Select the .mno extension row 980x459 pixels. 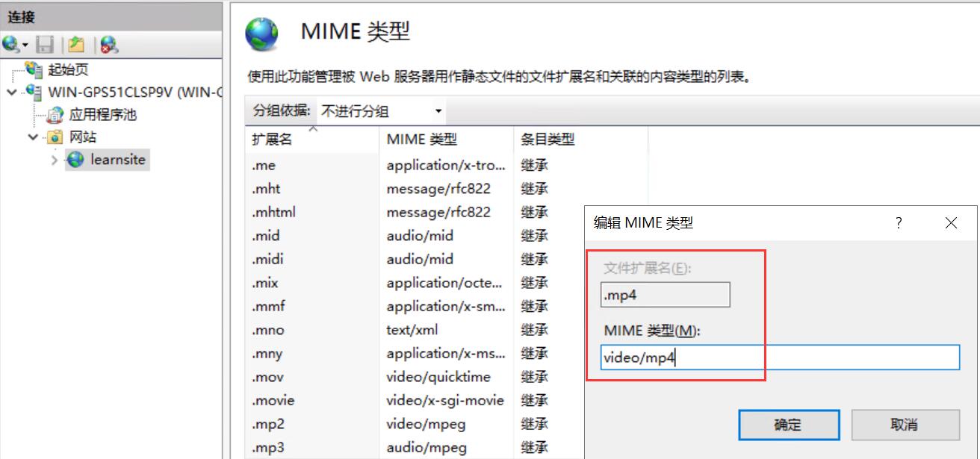click(x=268, y=330)
